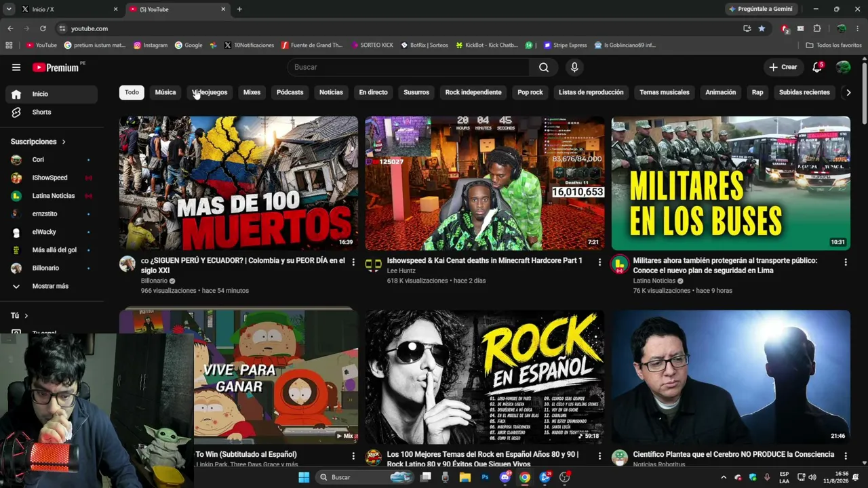View site information icon in address bar
The image size is (868, 488).
(62, 28)
